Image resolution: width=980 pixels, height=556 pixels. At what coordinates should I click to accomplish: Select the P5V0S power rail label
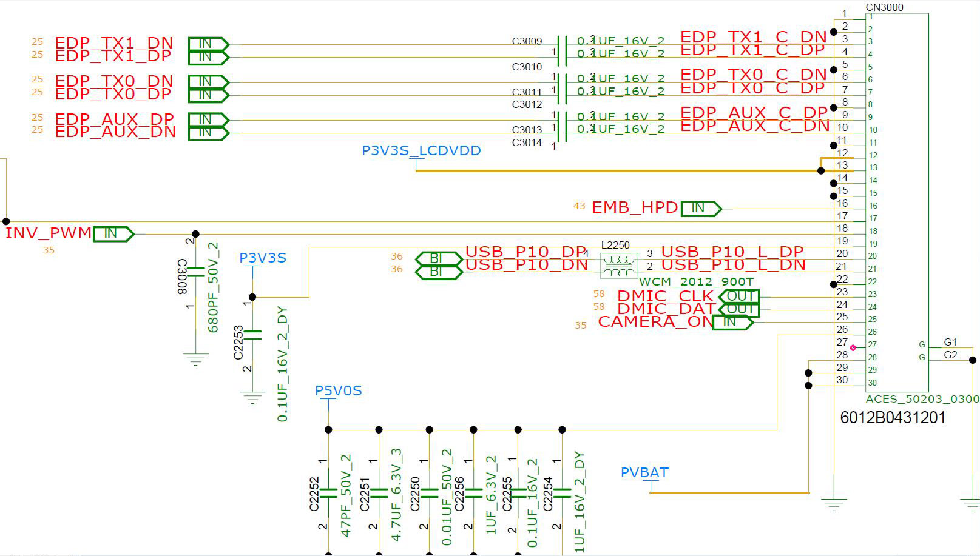click(338, 391)
